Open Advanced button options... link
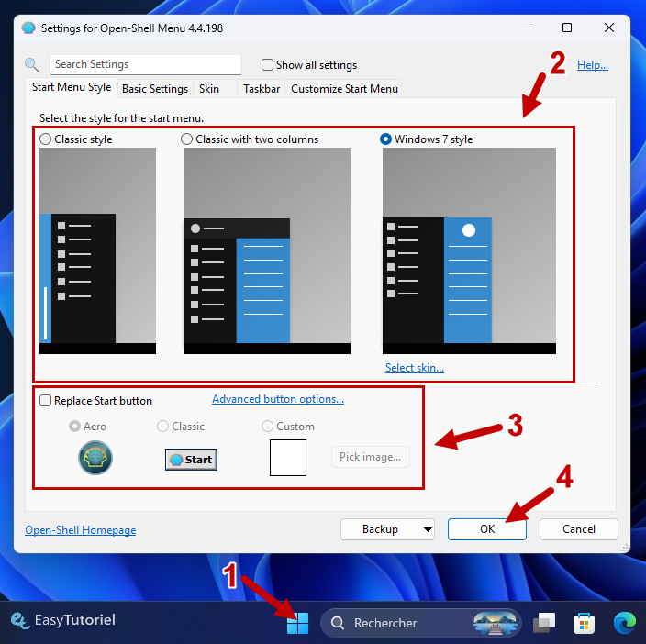The height and width of the screenshot is (644, 646). click(278, 399)
